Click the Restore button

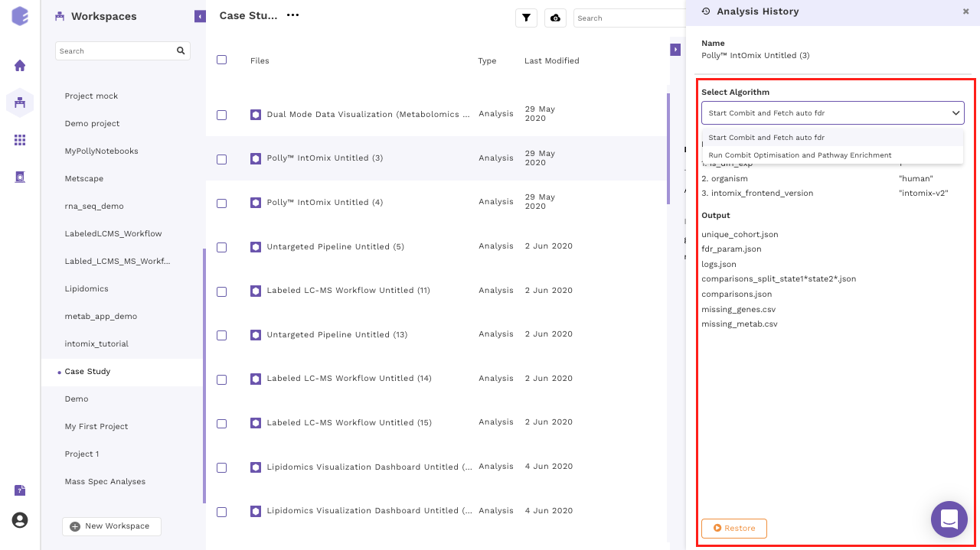pos(734,528)
